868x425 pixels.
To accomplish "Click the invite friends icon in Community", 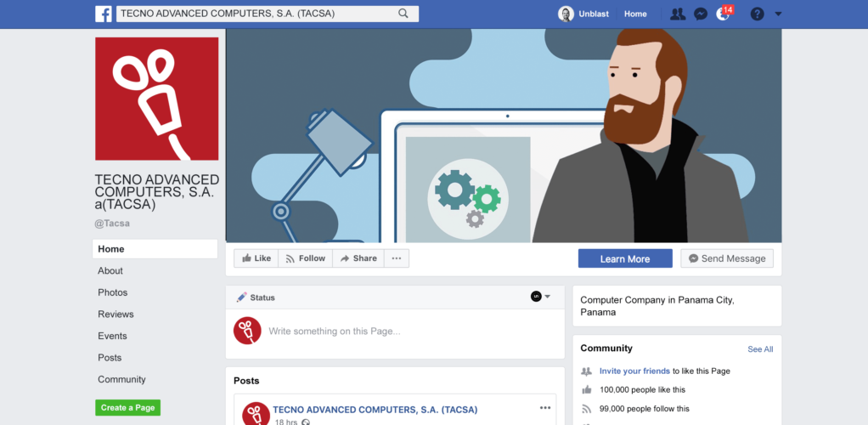I will 587,371.
